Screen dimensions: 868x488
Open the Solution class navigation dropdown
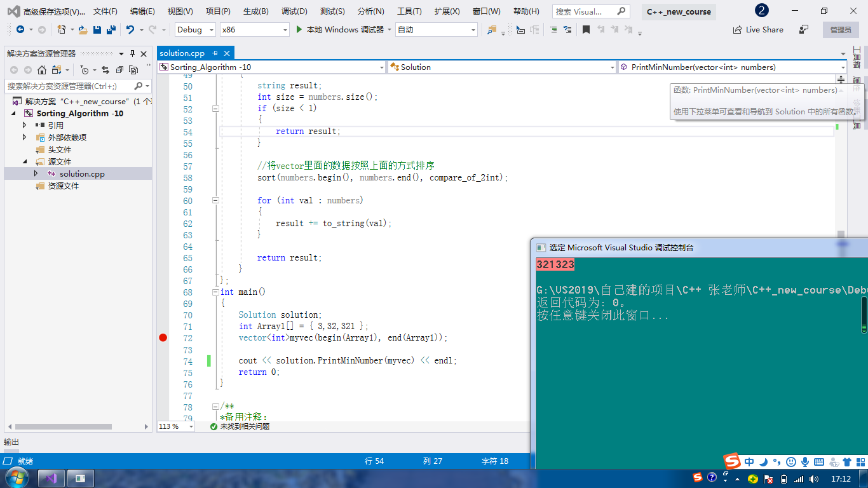coord(502,67)
